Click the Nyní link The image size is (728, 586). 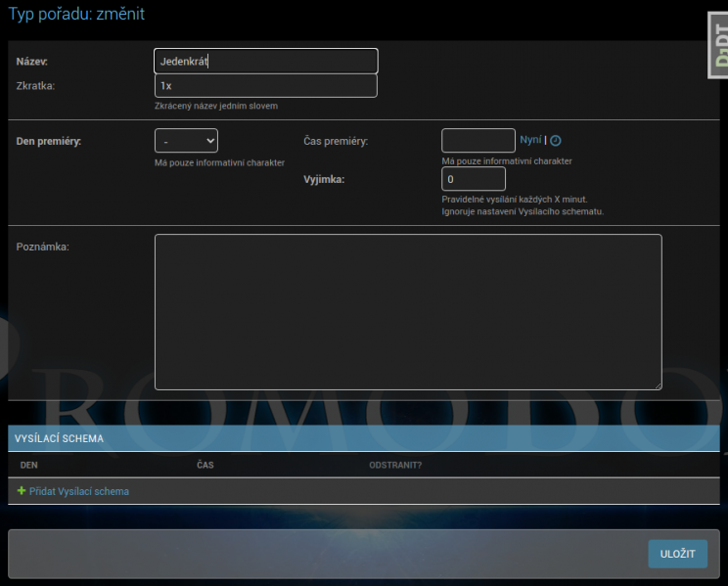530,140
